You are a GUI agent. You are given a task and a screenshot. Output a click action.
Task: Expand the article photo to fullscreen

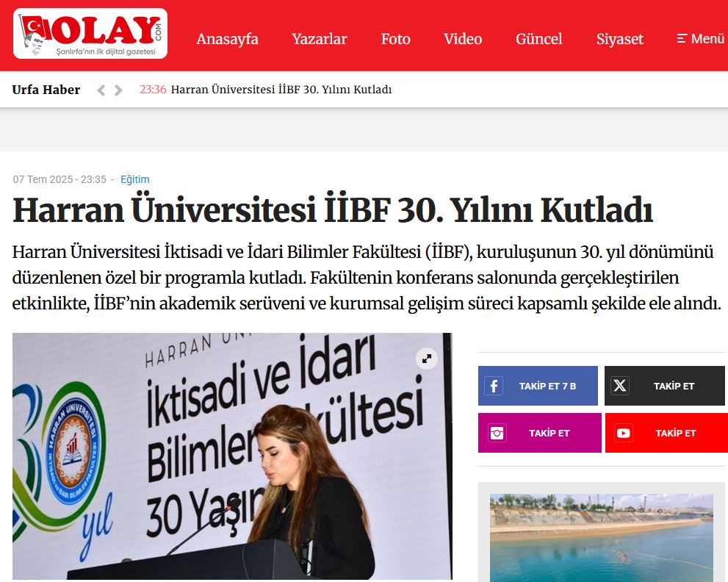(427, 359)
